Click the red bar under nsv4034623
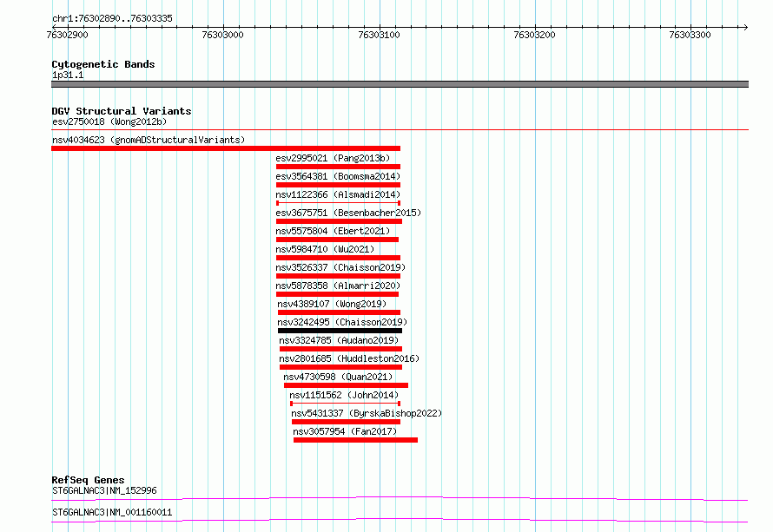Viewport: 773px width, 532px height. click(x=226, y=148)
